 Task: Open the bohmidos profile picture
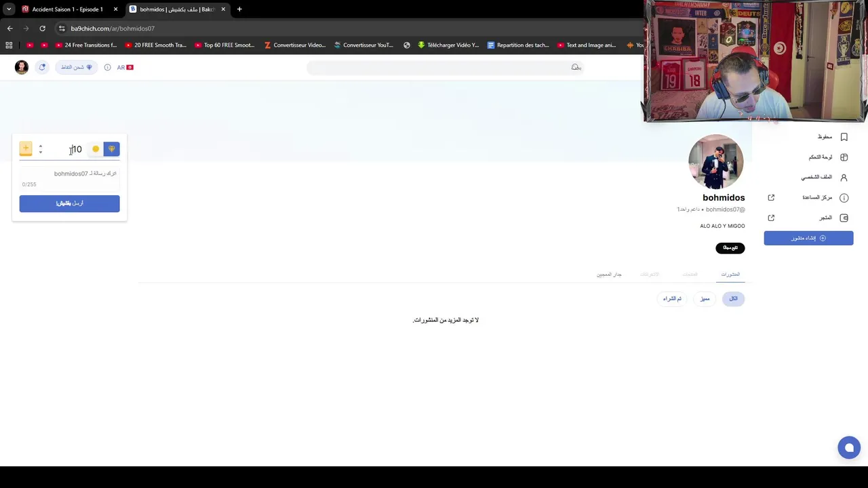716,161
